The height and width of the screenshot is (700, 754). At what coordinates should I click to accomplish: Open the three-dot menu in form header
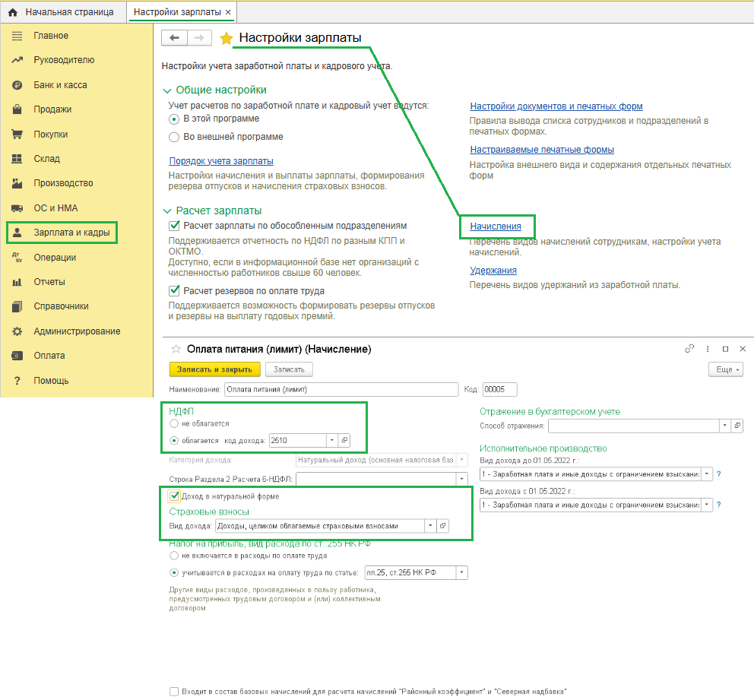point(708,349)
